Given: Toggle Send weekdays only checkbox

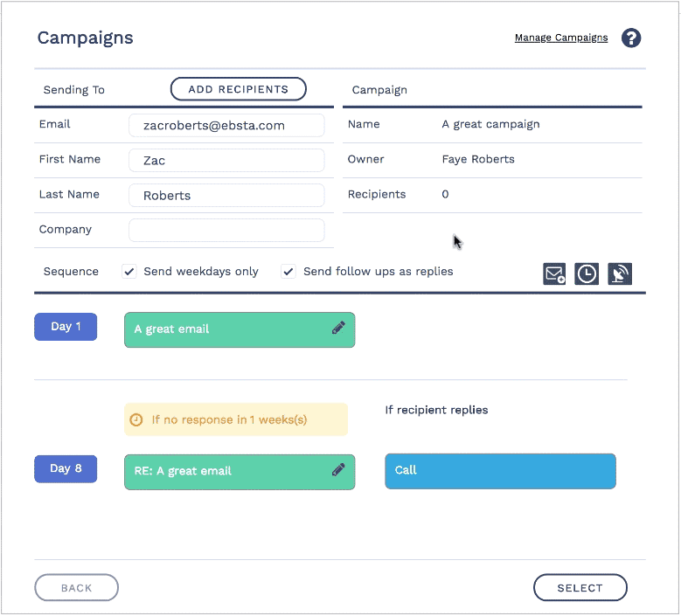Looking at the screenshot, I should (129, 272).
